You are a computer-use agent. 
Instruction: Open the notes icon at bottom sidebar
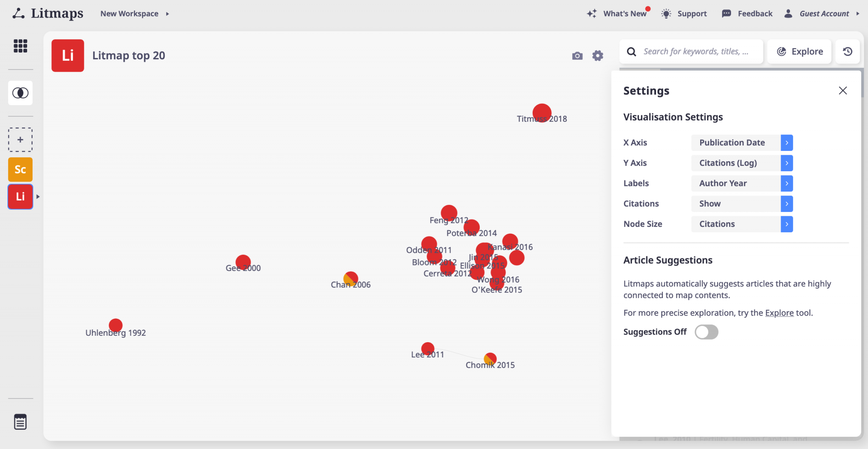coord(20,421)
